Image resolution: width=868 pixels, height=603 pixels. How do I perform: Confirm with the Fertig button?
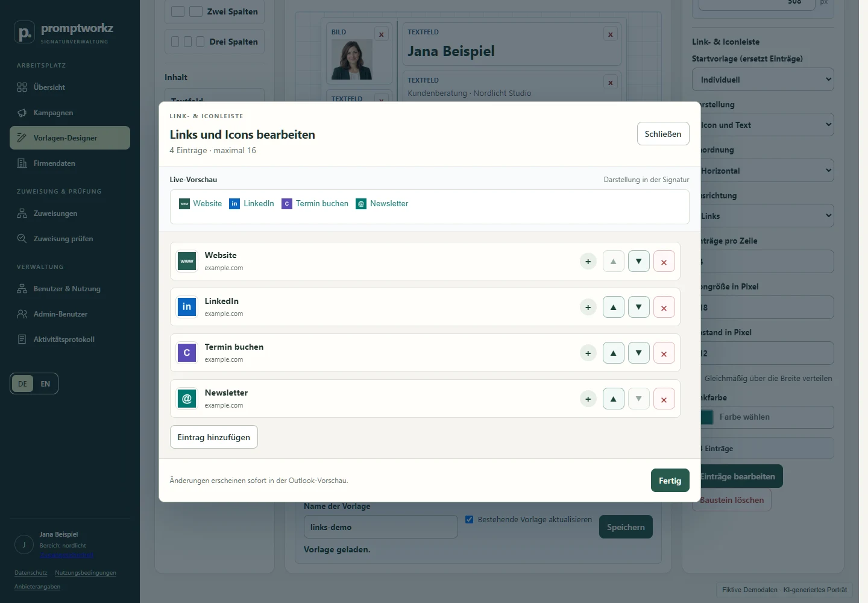pos(670,481)
